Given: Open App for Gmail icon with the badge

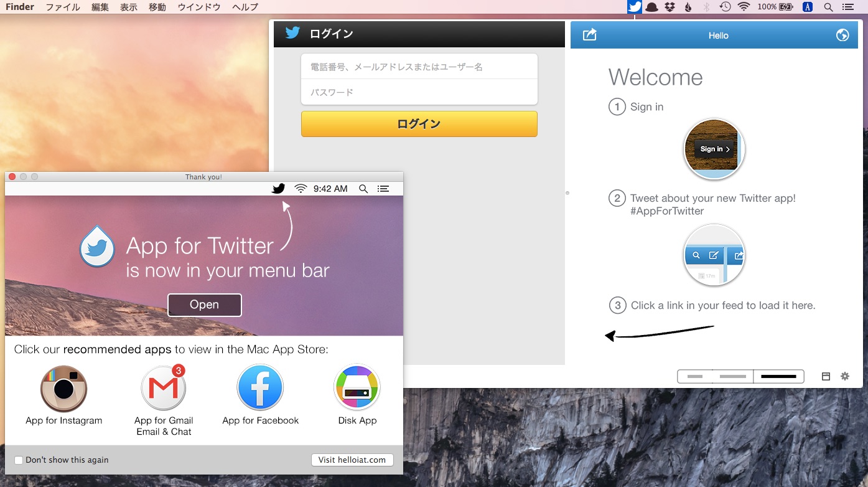Looking at the screenshot, I should (164, 388).
